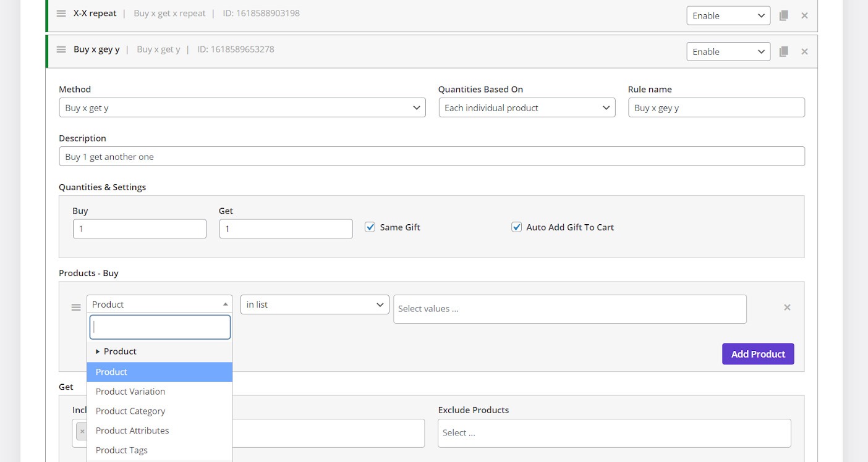Open the 'in list' operator dropdown
Image resolution: width=868 pixels, height=462 pixels.
(x=314, y=304)
